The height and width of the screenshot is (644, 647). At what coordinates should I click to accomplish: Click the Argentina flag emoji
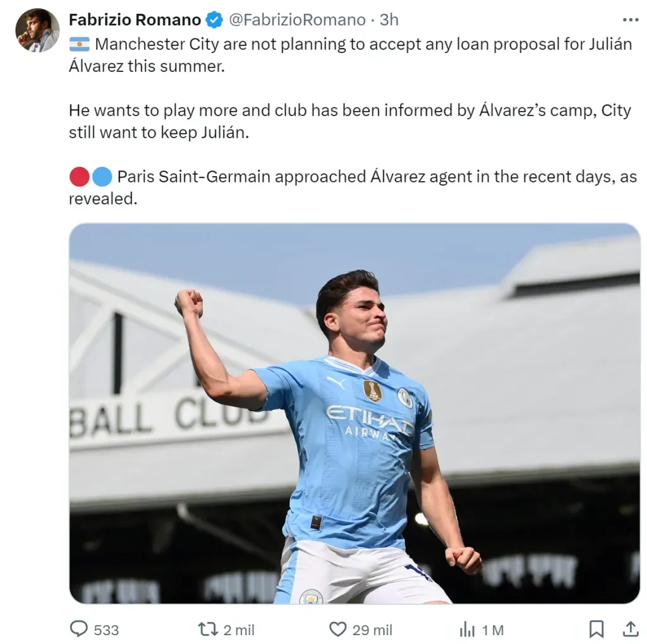point(79,45)
